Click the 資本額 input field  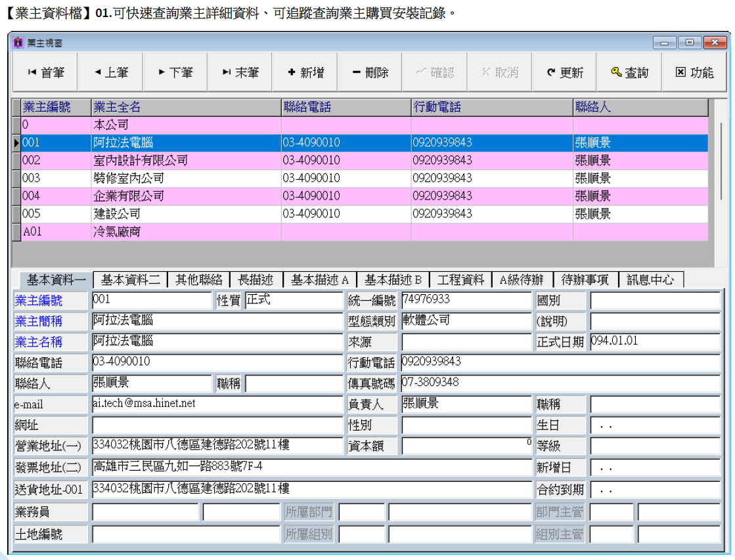tap(466, 445)
